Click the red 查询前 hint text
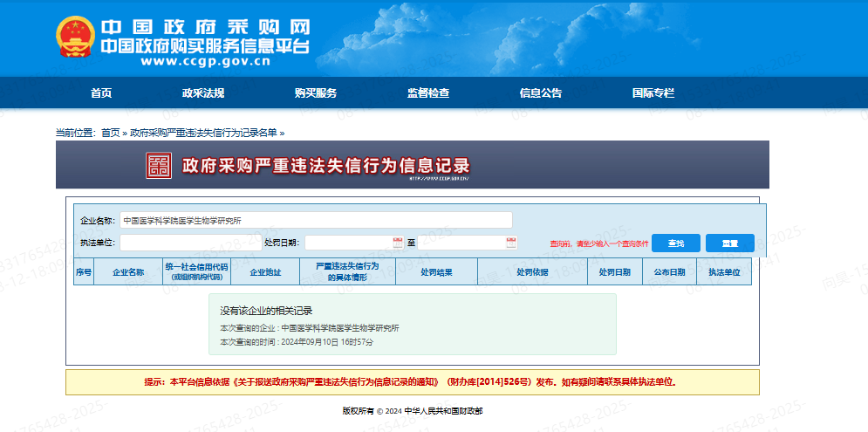Screen dimensions: 868x432 pos(599,243)
